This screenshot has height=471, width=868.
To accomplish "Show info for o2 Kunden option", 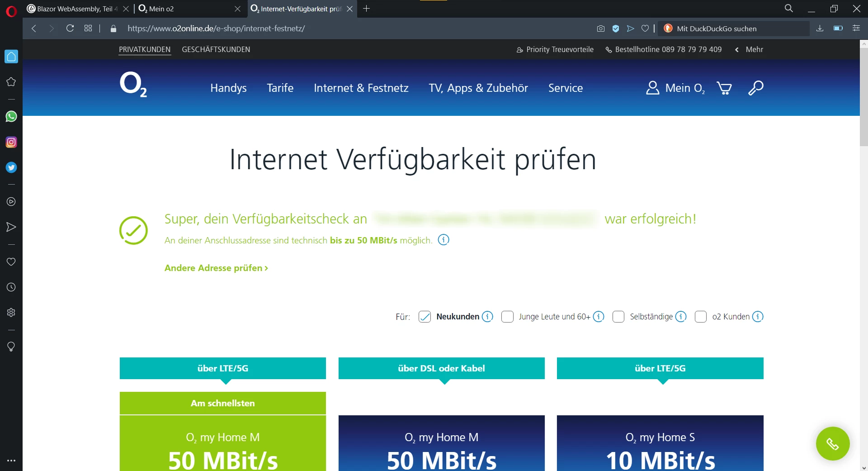I will tap(758, 317).
